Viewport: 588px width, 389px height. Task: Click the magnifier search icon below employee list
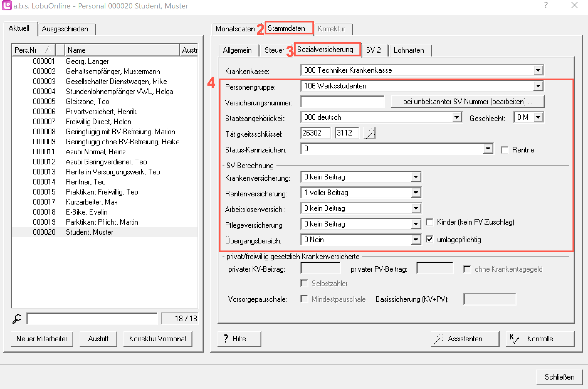(x=17, y=319)
